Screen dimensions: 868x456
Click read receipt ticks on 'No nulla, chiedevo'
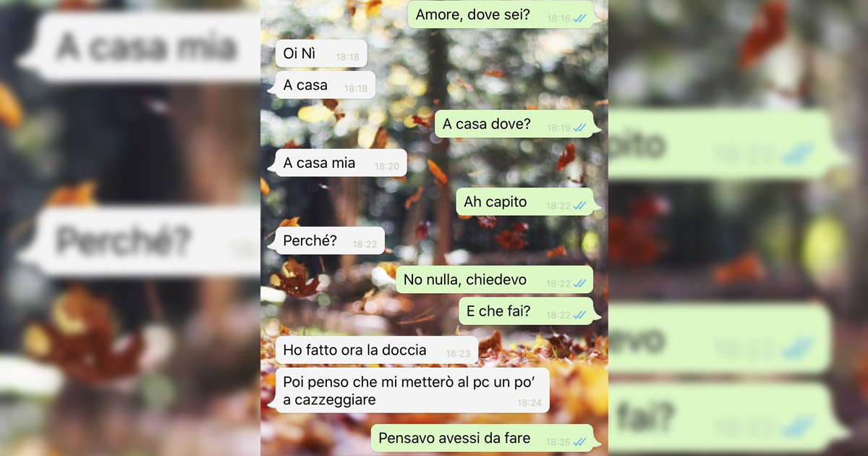click(580, 284)
